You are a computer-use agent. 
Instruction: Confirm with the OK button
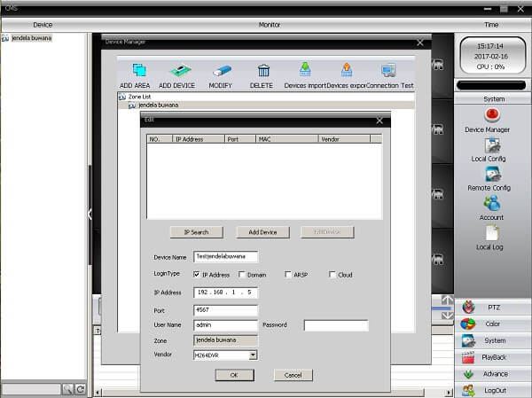click(x=234, y=375)
